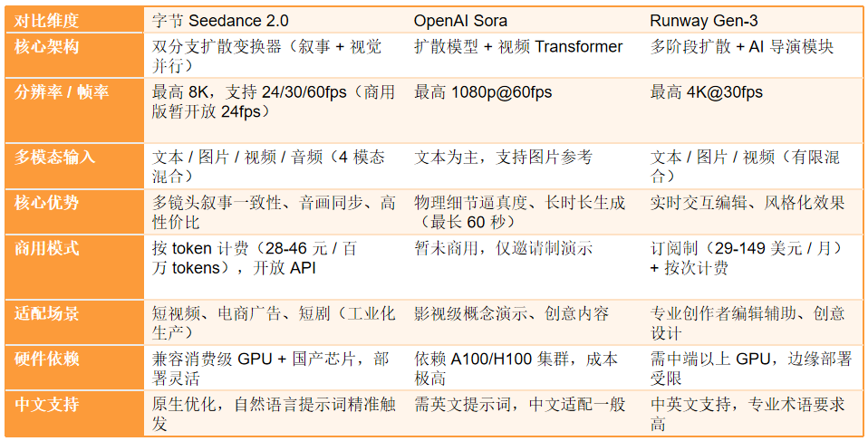Viewport: 868px width, 441px height.
Task: Select the 分辨率 / 帧率 row header
Action: point(62,92)
